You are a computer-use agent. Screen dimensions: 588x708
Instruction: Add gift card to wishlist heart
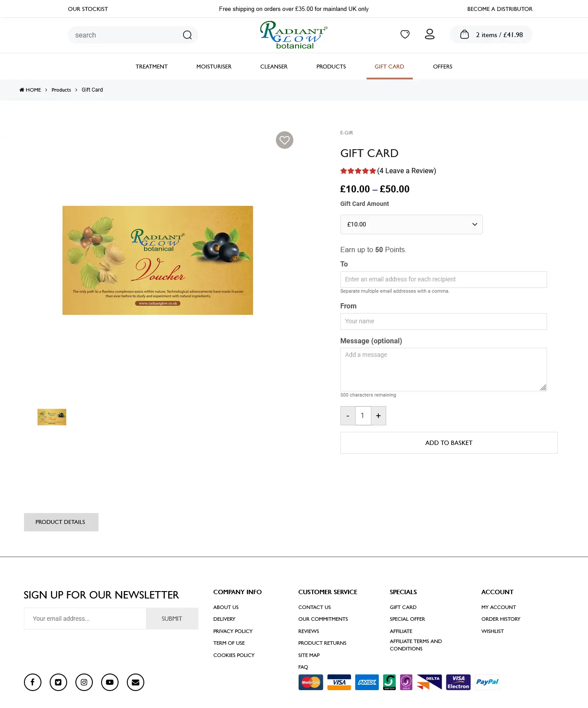[285, 140]
